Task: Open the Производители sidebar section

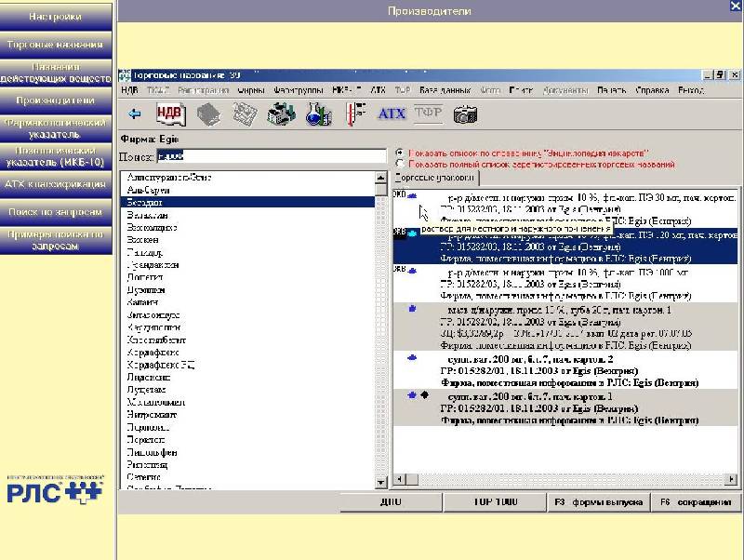Action: pyautogui.click(x=56, y=100)
